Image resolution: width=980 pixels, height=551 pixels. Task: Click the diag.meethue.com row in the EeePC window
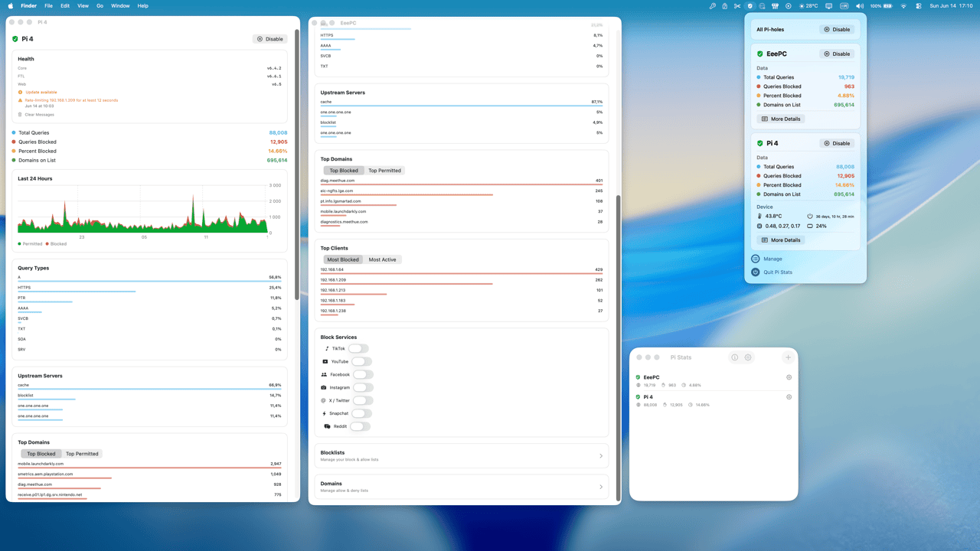tap(462, 181)
